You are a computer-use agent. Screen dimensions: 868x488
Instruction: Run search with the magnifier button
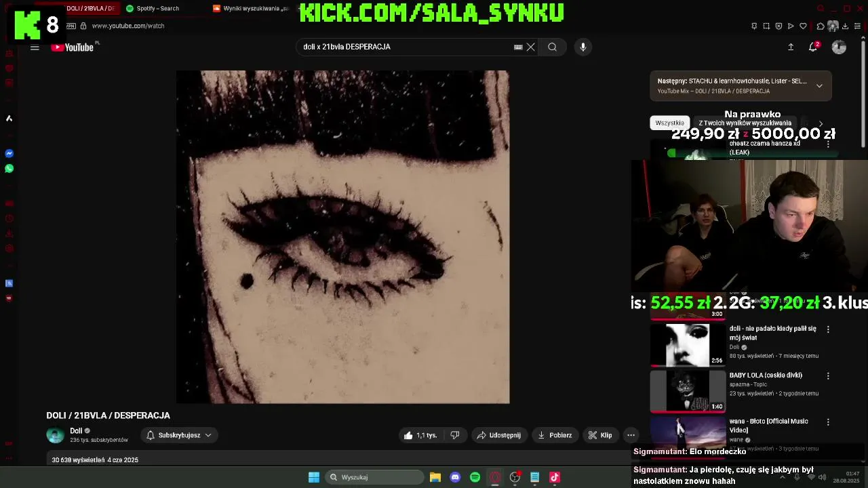(552, 47)
